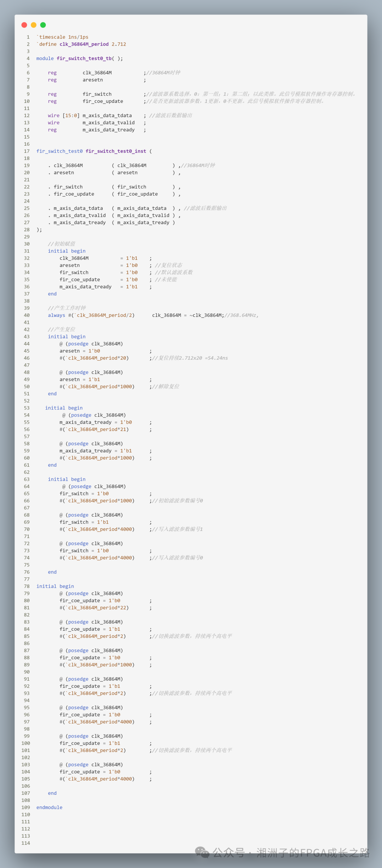Click the aresetn = 1'b1 assignment on line 49
382x868 pixels.
80,379
